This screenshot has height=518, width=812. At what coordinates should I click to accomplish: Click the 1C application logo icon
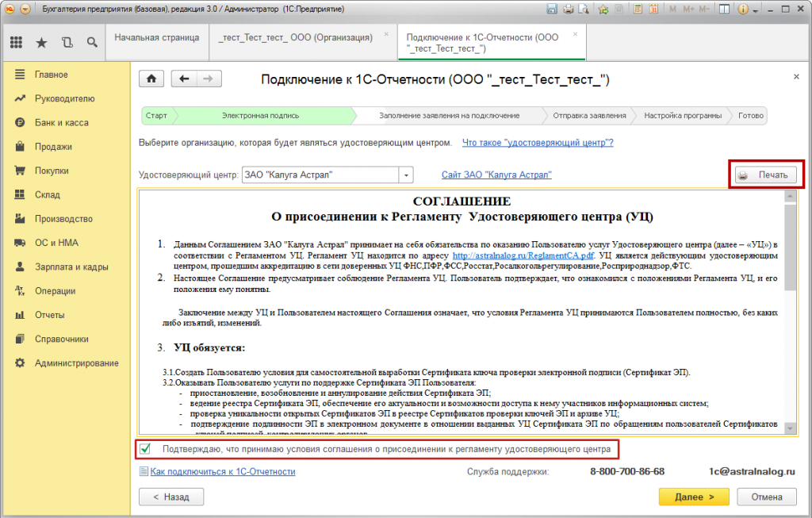10,9
